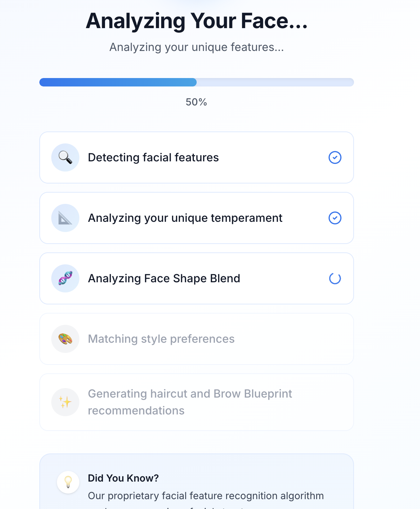
Task: Click the lightbulb Did You Know icon
Action: point(68,482)
